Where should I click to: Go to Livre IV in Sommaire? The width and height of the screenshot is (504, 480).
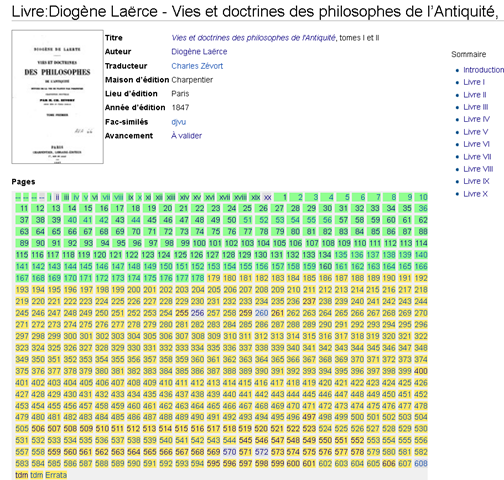point(476,119)
